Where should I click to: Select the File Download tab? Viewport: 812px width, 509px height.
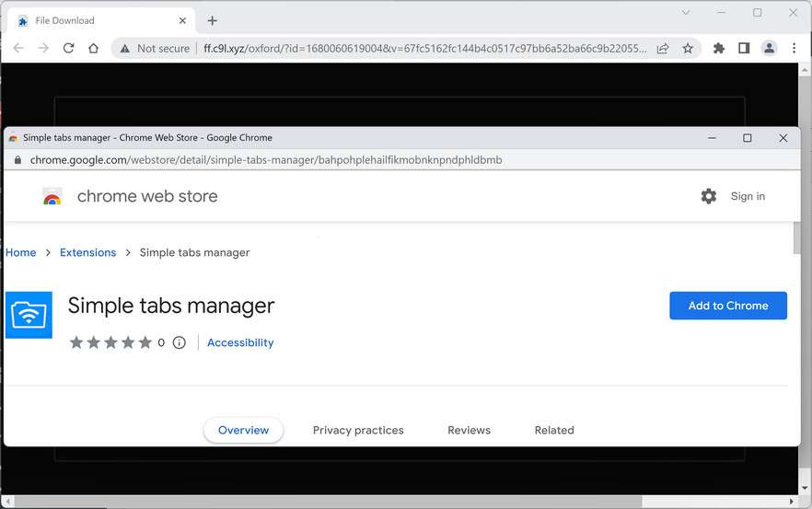coord(101,21)
